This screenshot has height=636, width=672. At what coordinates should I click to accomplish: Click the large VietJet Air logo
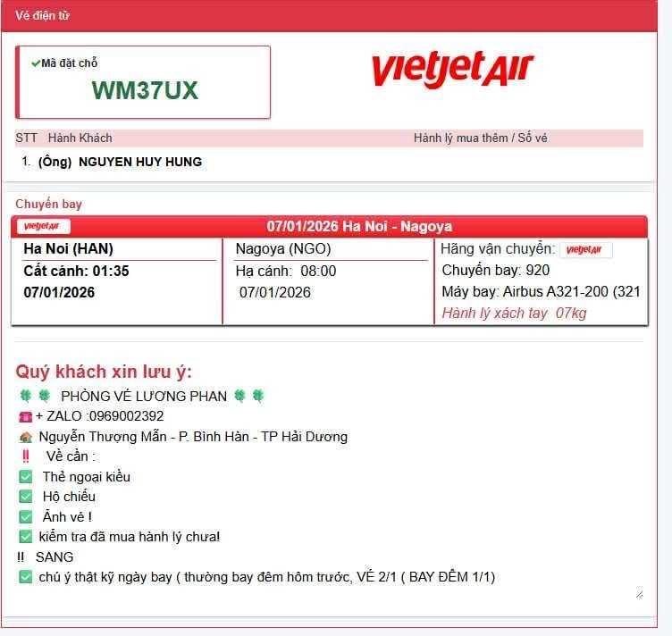tap(452, 71)
